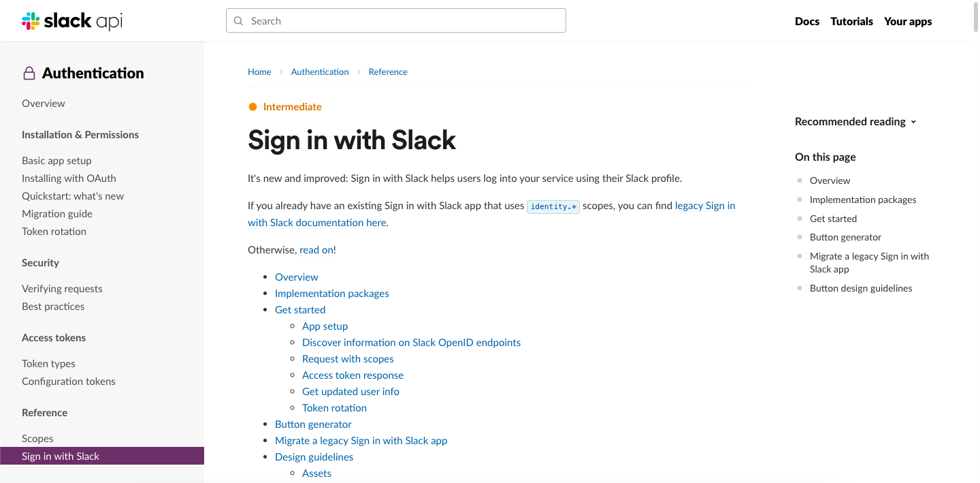Image resolution: width=980 pixels, height=483 pixels.
Task: Open the Tutorials menu
Action: [851, 21]
